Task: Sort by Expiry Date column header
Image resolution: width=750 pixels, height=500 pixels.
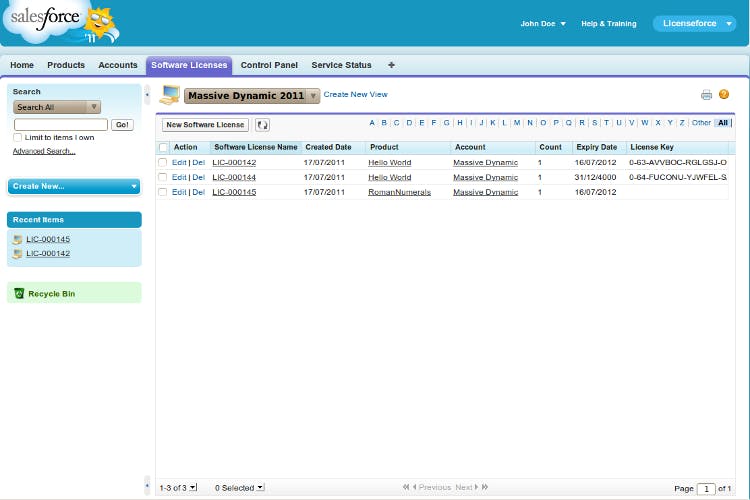Action: (596, 147)
